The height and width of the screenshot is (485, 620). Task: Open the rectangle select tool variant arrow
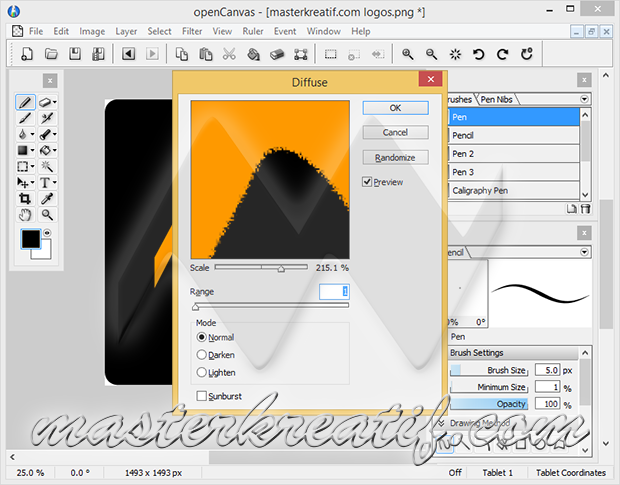point(32,166)
